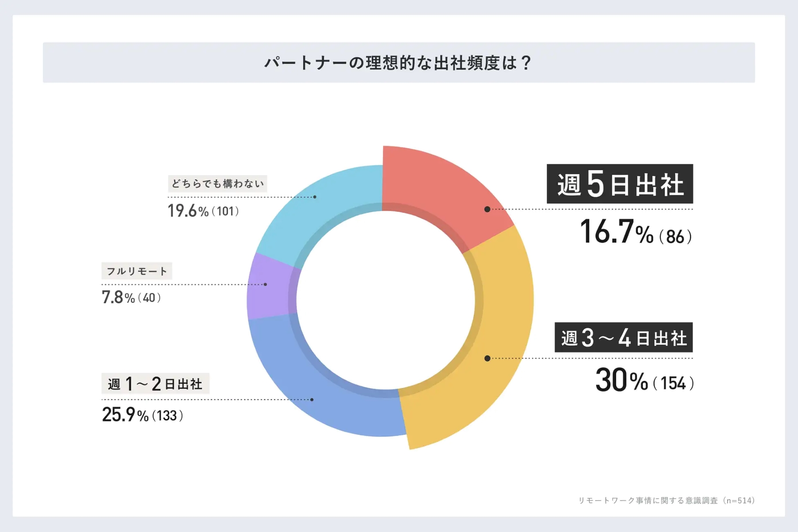Screen dimensions: 798x532
Task: Click the 週1〜2日出社 label tag
Action: point(155,384)
